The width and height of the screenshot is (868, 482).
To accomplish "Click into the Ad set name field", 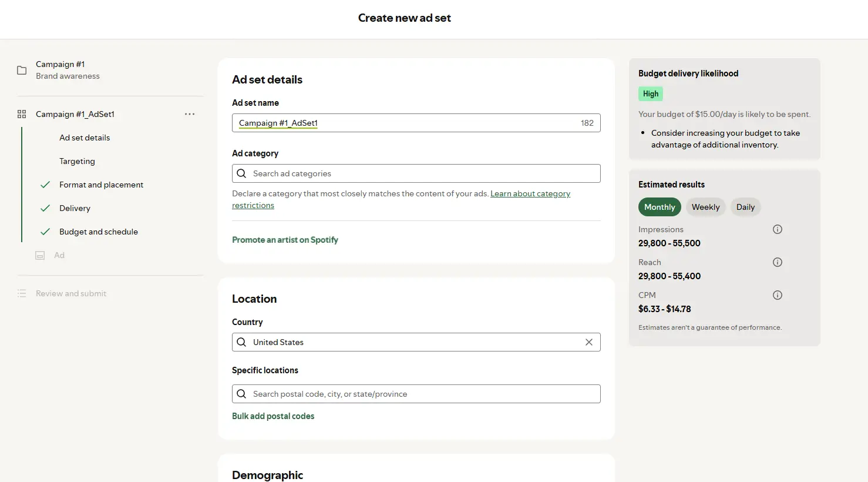I will [416, 123].
